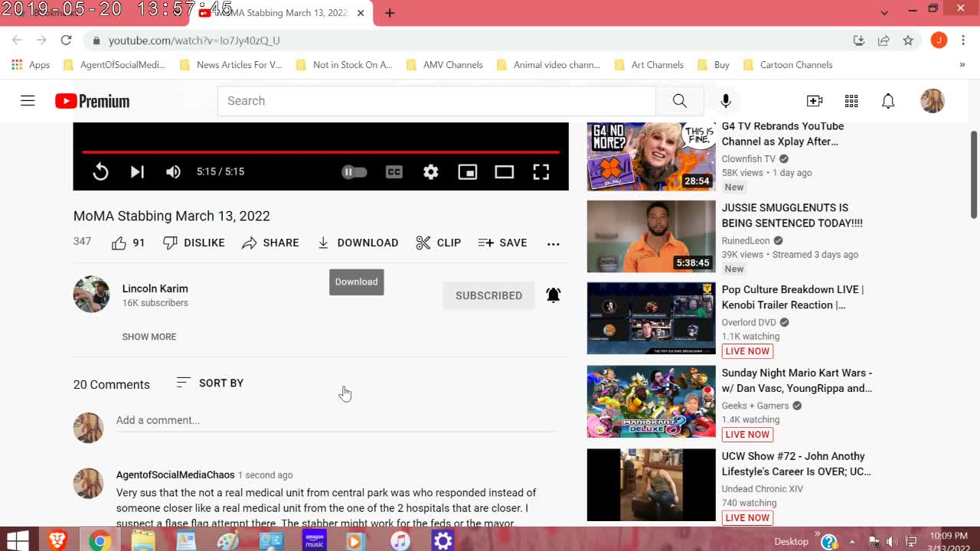
Task: Go back in browser history
Action: (x=17, y=41)
